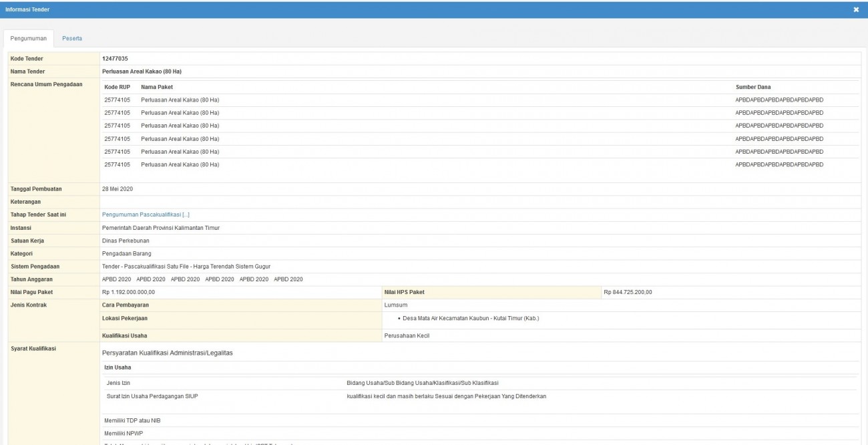Click the tender code 12477035
868x445 pixels.
[x=115, y=59]
